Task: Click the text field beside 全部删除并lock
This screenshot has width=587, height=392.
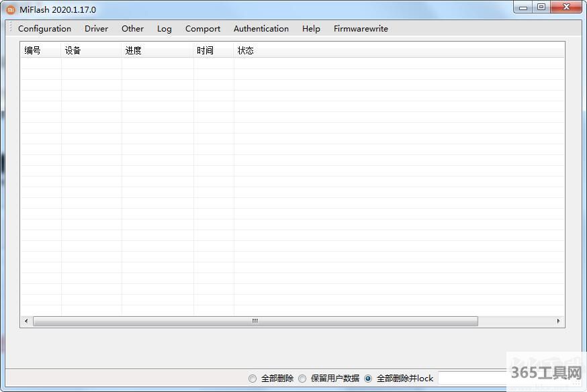Action: click(x=471, y=379)
